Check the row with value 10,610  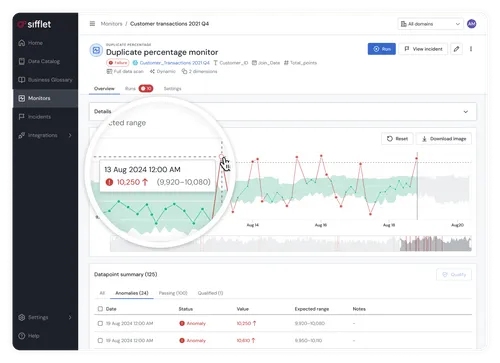[100, 340]
